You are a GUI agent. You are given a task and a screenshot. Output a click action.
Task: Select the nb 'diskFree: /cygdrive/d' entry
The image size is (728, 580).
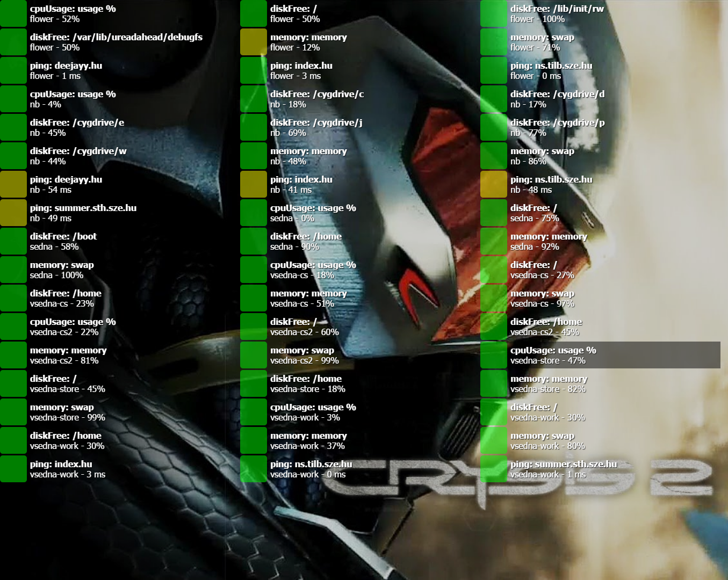coord(600,99)
